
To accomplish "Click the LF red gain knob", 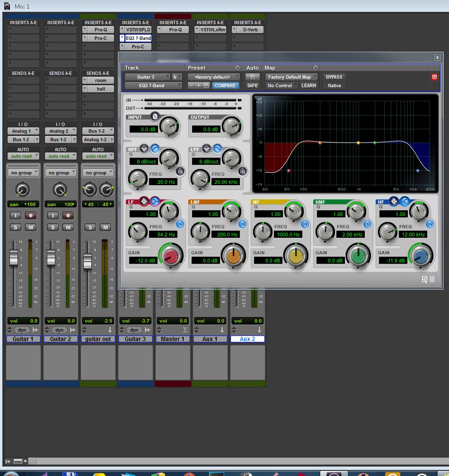I will pos(171,256).
